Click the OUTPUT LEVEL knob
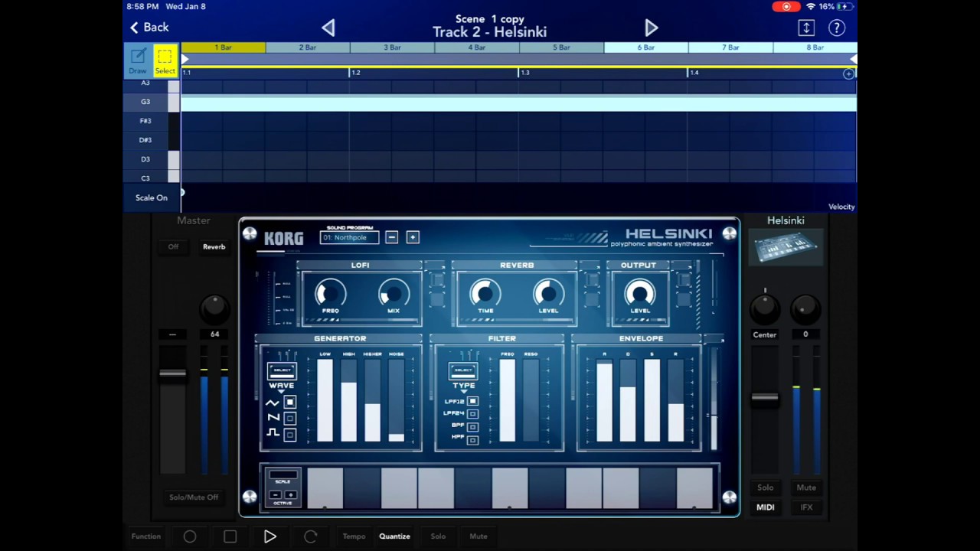Screen dimensions: 980x551 point(640,293)
